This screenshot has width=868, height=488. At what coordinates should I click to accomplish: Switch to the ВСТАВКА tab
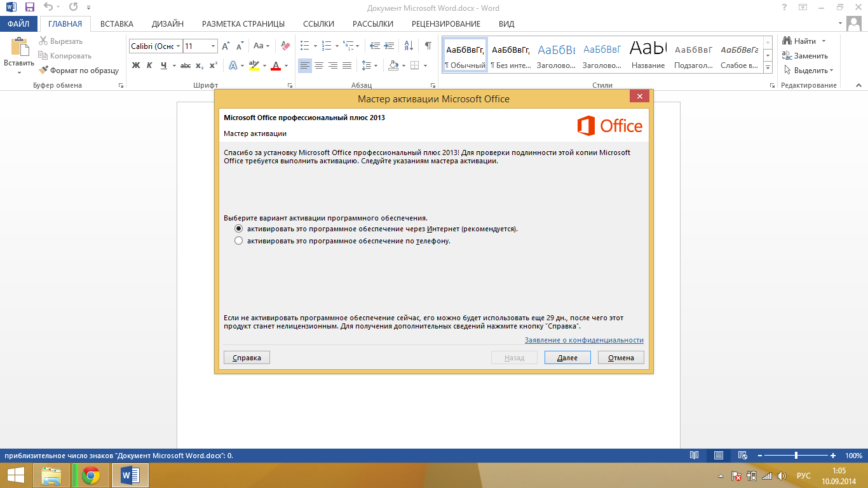(117, 24)
